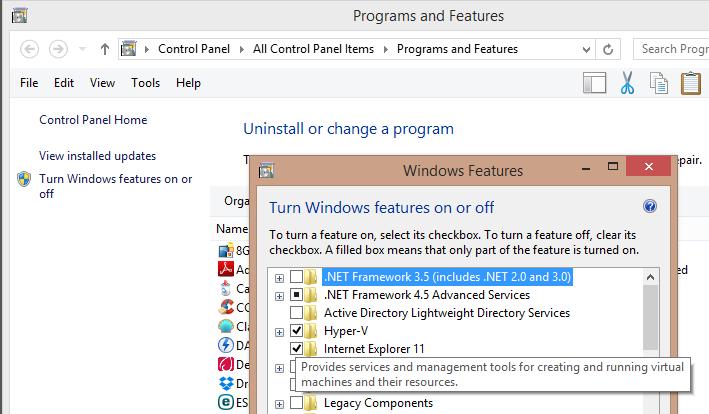Click the ESET program icon
709x414 pixels.
pyautogui.click(x=226, y=402)
